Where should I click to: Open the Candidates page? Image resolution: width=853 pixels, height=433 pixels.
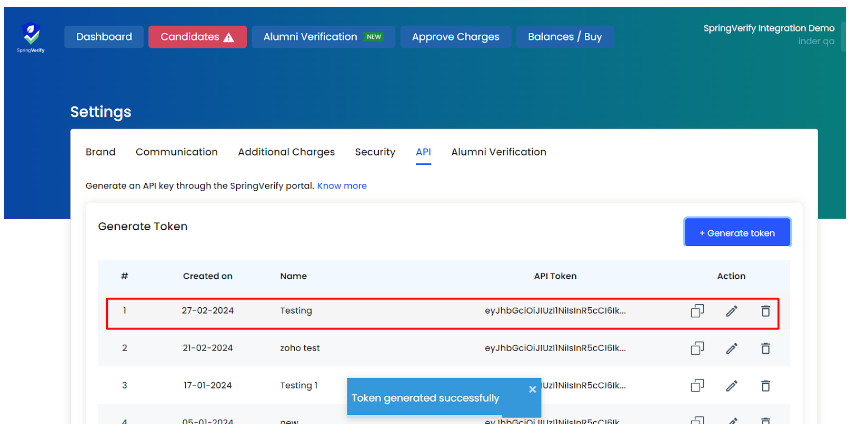197,37
